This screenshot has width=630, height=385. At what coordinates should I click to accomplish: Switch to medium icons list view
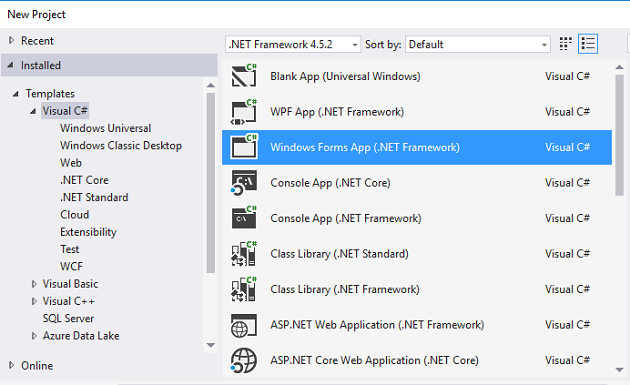pyautogui.click(x=588, y=44)
